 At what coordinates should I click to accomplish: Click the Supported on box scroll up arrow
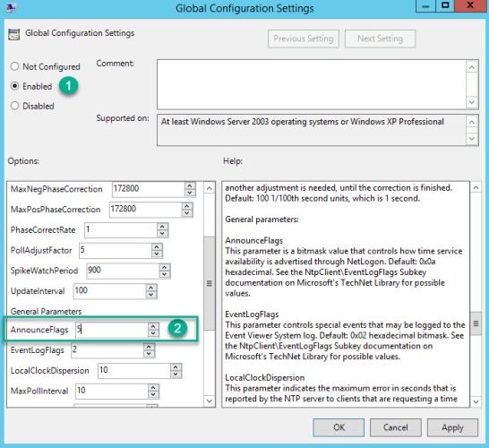(x=472, y=122)
